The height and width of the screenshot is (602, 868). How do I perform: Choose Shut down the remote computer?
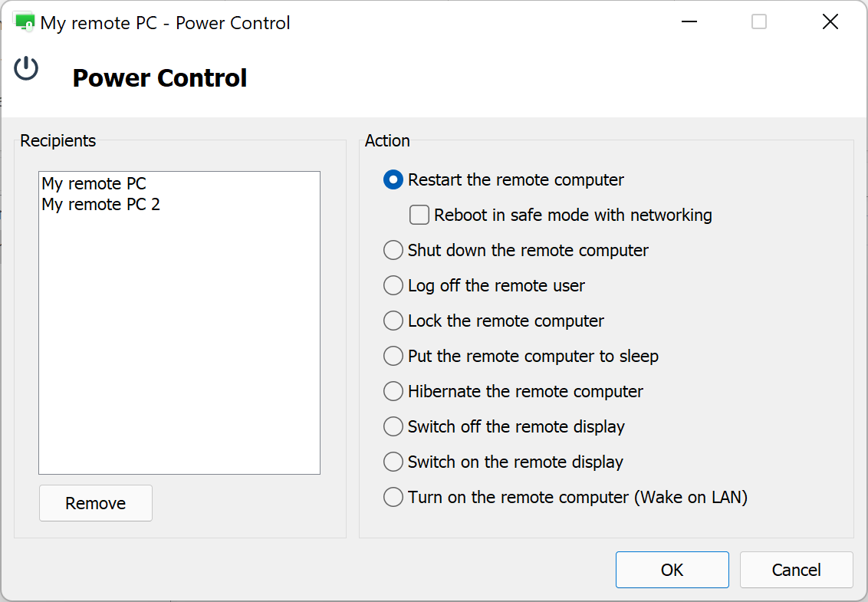click(393, 251)
